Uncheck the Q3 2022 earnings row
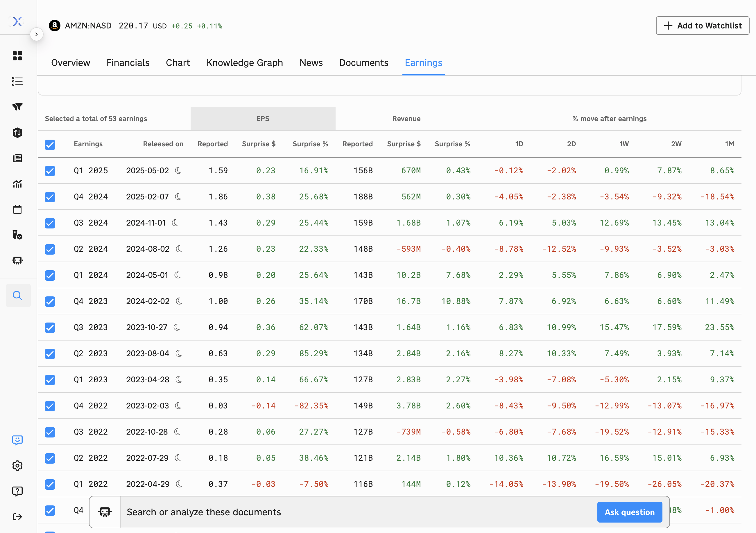This screenshot has width=756, height=533. pyautogui.click(x=50, y=432)
